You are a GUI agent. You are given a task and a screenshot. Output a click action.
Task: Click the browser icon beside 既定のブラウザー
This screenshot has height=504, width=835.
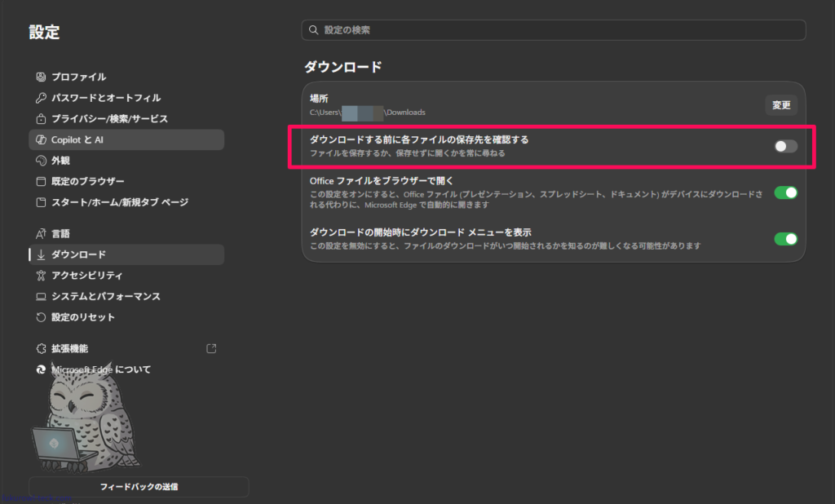tap(41, 181)
